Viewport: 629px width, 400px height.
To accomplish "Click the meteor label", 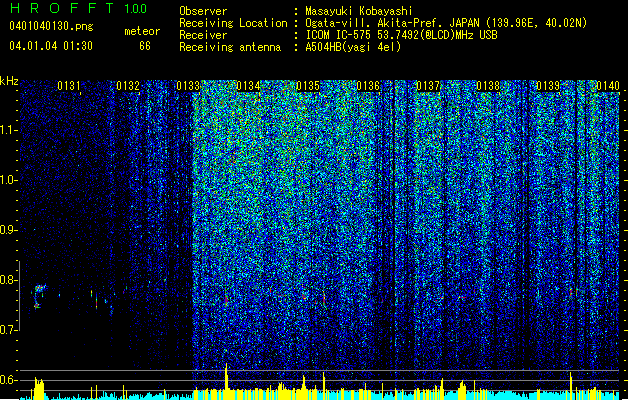I will tap(142, 31).
